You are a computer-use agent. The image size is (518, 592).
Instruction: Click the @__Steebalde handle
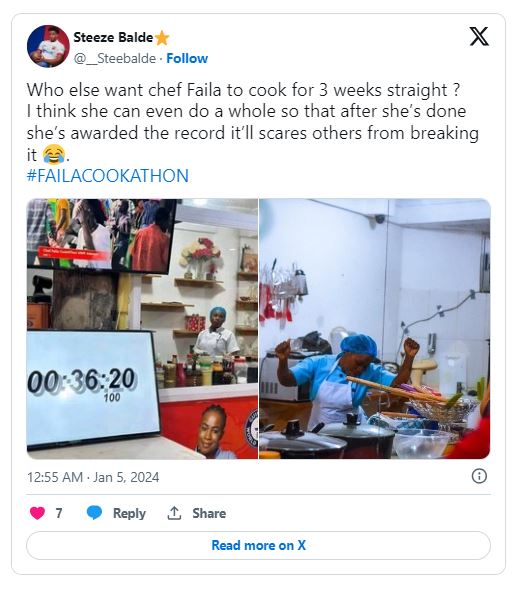[x=115, y=59]
